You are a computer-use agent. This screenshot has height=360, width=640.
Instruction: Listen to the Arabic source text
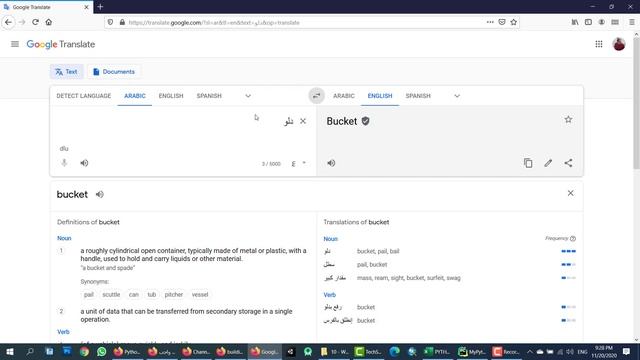pyautogui.click(x=84, y=163)
